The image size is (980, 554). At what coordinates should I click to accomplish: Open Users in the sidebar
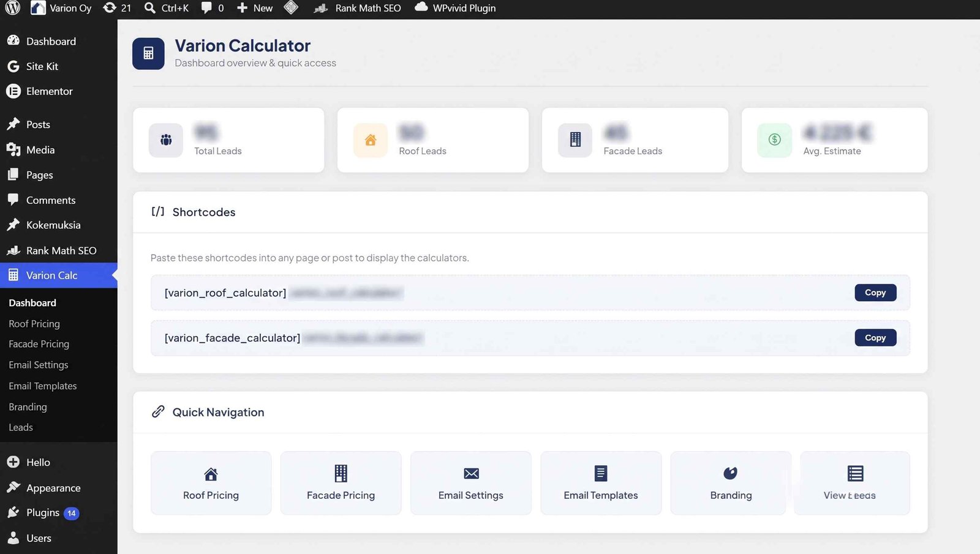coord(59,538)
